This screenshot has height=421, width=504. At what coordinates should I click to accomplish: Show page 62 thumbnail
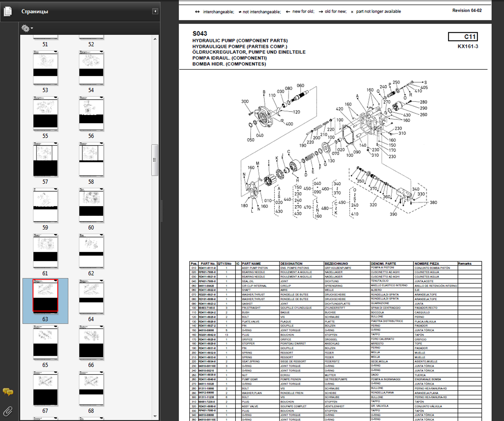point(91,251)
